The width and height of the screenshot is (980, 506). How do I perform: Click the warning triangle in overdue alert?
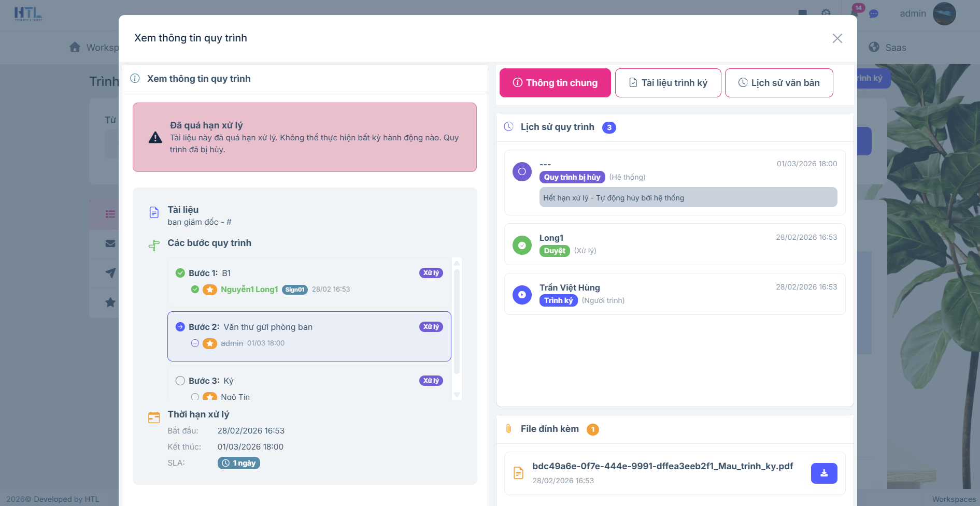click(155, 138)
